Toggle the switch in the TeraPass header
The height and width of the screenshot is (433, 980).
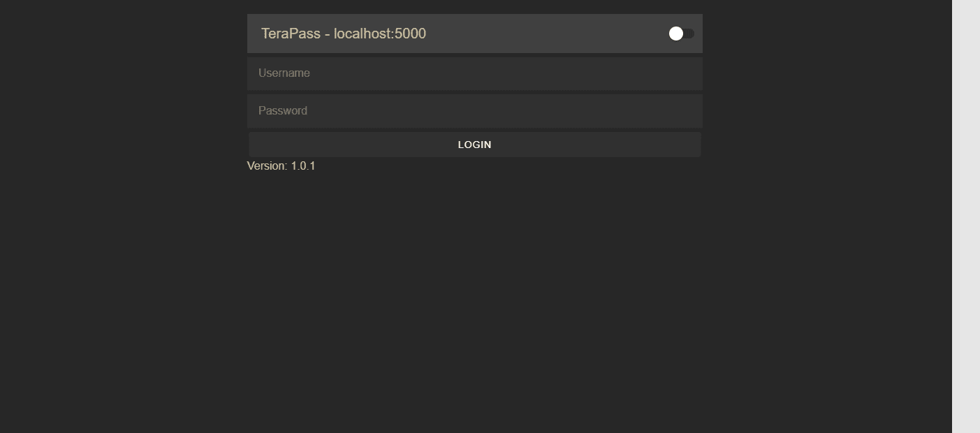pyautogui.click(x=681, y=34)
